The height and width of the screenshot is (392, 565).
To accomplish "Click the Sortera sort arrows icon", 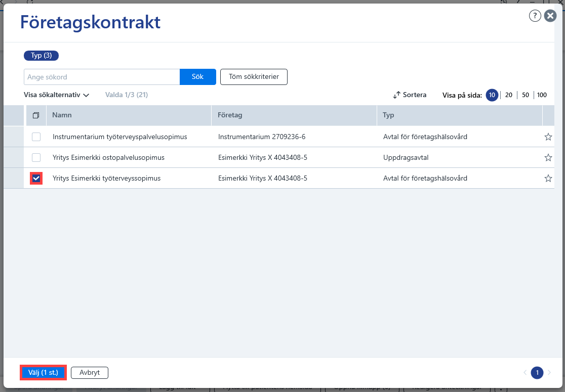I will pos(396,95).
